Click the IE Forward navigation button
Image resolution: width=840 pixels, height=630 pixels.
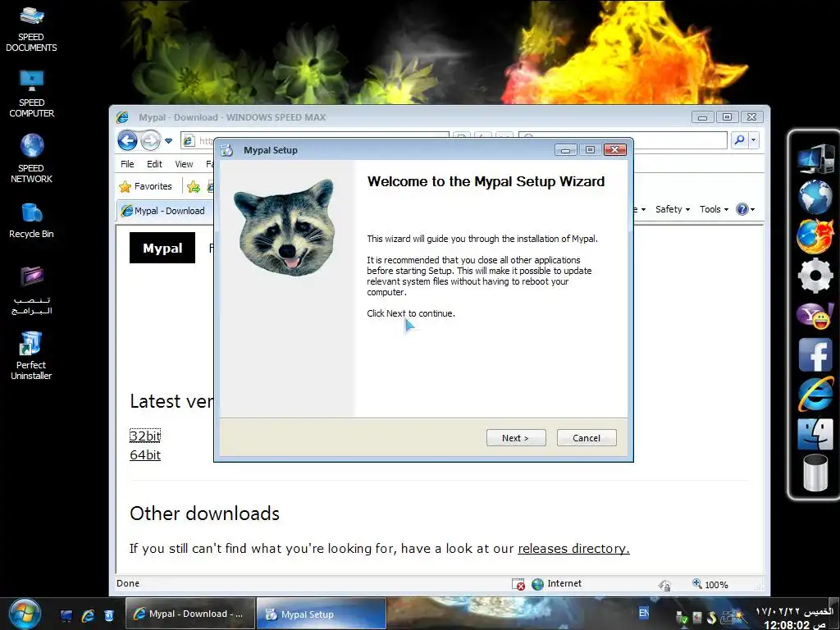(151, 140)
